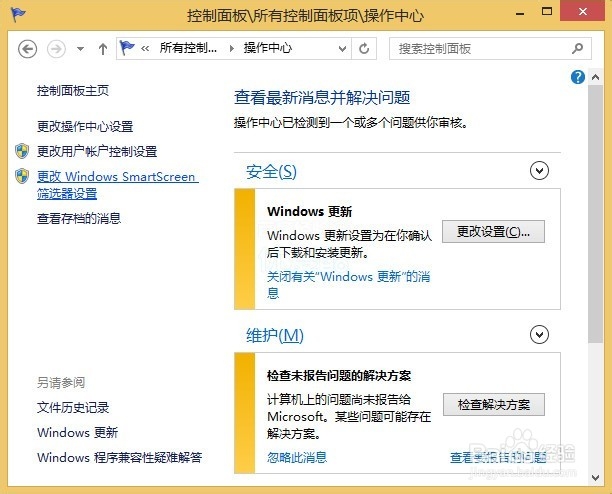612x494 pixels.
Task: Close the Action Center window
Action: (x=583, y=11)
